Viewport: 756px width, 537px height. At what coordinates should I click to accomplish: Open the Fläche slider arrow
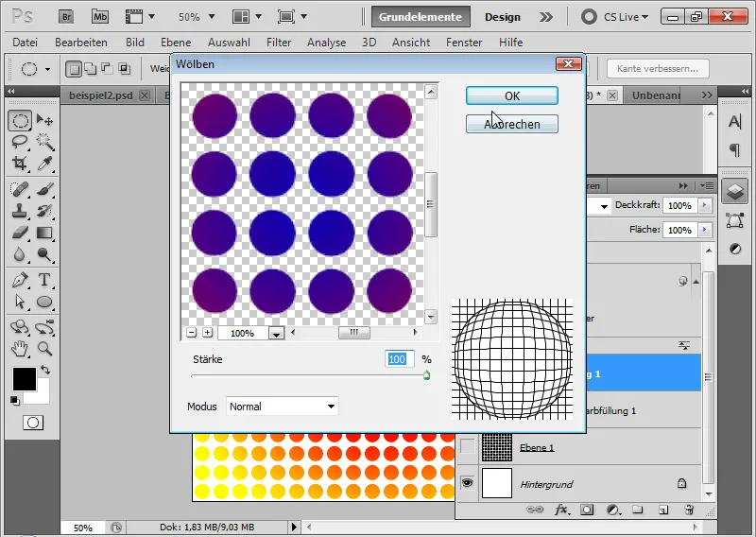click(704, 230)
